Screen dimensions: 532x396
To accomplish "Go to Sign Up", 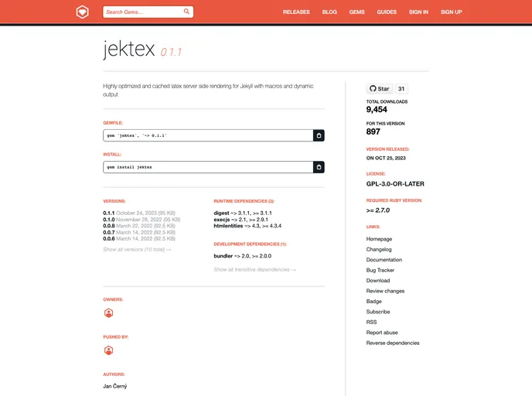I will (452, 12).
